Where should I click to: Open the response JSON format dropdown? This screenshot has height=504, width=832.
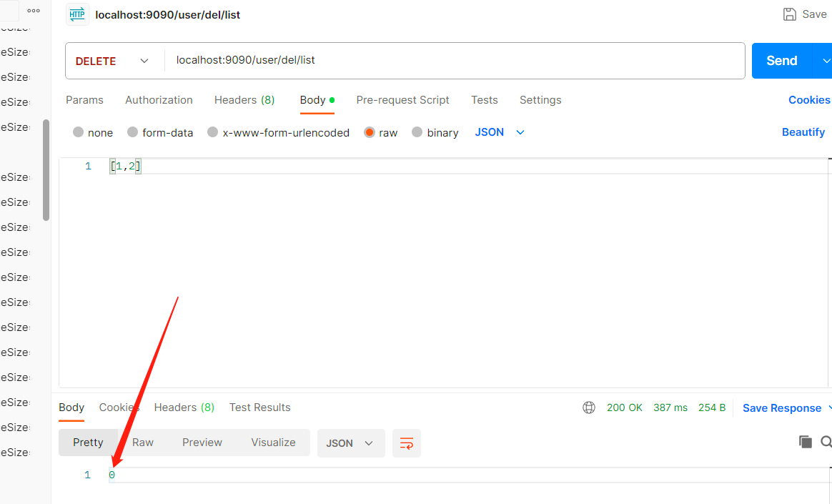[x=350, y=443]
